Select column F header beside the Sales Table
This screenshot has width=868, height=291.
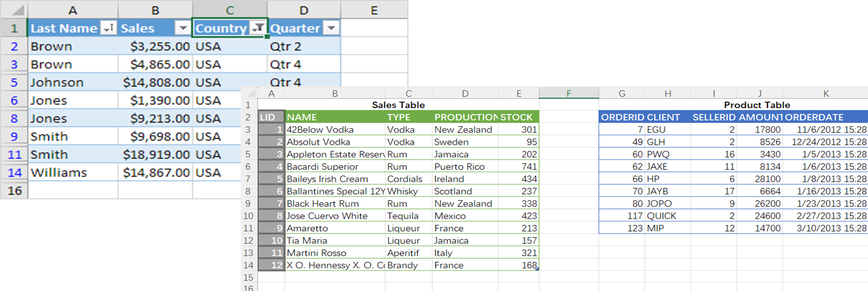pyautogui.click(x=568, y=93)
